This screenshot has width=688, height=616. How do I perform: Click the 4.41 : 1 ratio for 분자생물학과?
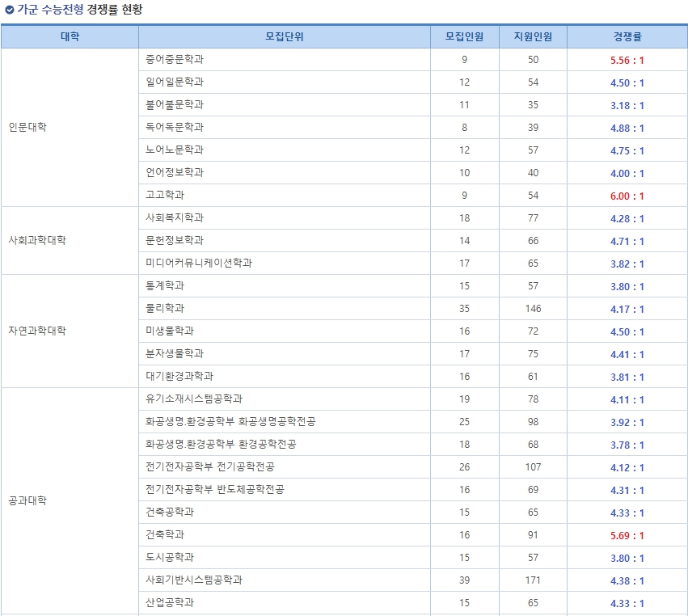point(627,355)
